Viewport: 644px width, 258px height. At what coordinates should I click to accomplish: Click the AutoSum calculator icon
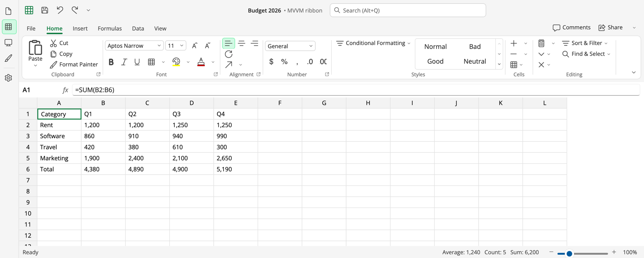tap(541, 43)
